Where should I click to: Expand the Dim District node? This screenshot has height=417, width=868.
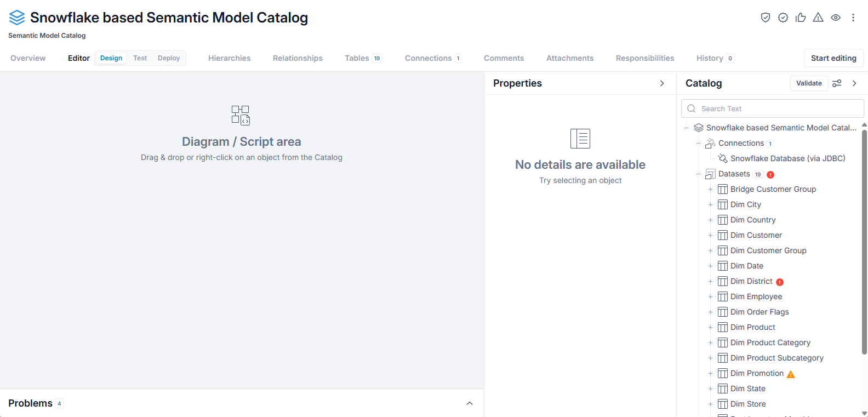[710, 282]
